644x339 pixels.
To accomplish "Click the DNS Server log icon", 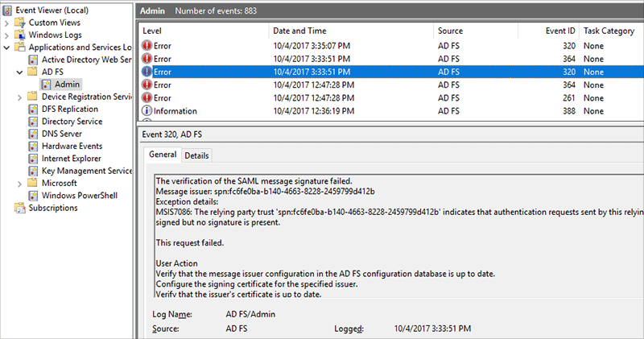I will [x=33, y=134].
